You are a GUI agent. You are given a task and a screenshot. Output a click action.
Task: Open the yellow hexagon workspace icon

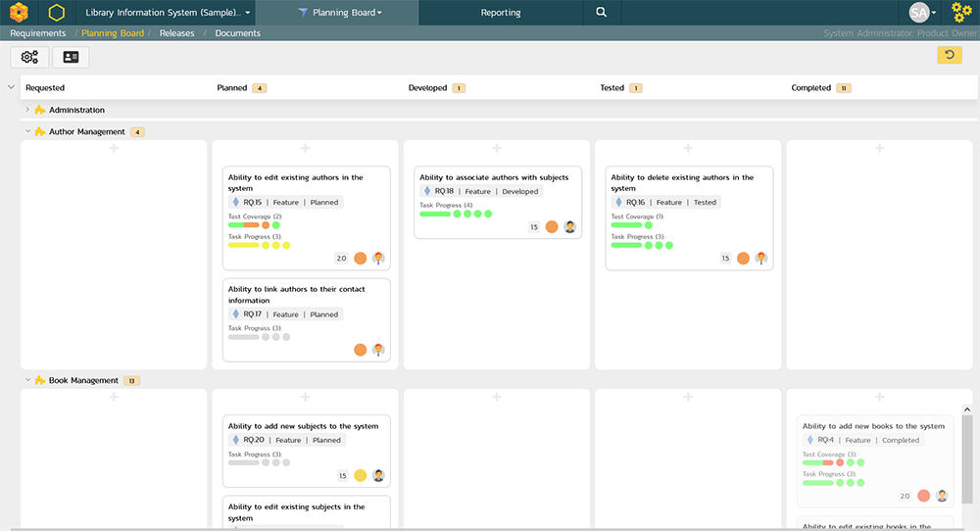(x=57, y=13)
